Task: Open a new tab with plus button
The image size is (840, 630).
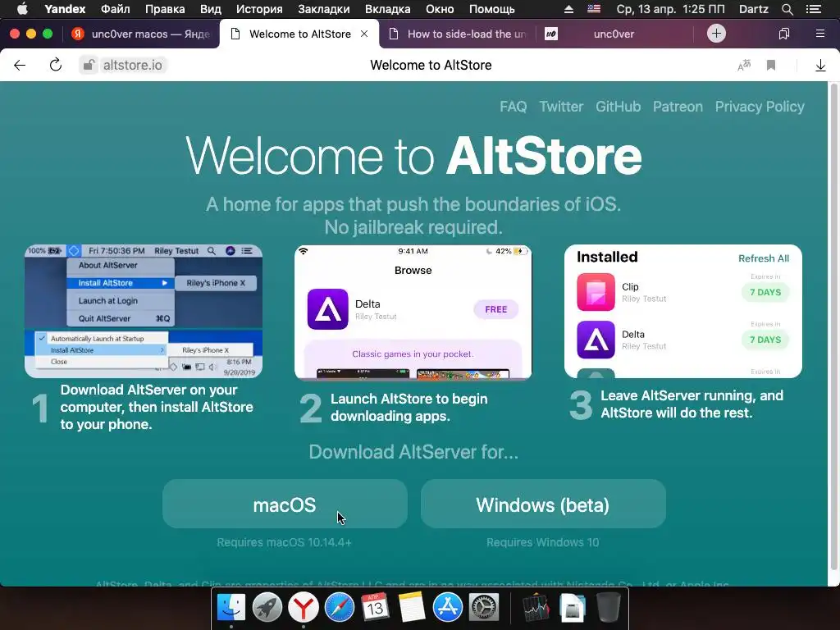Action: click(716, 34)
